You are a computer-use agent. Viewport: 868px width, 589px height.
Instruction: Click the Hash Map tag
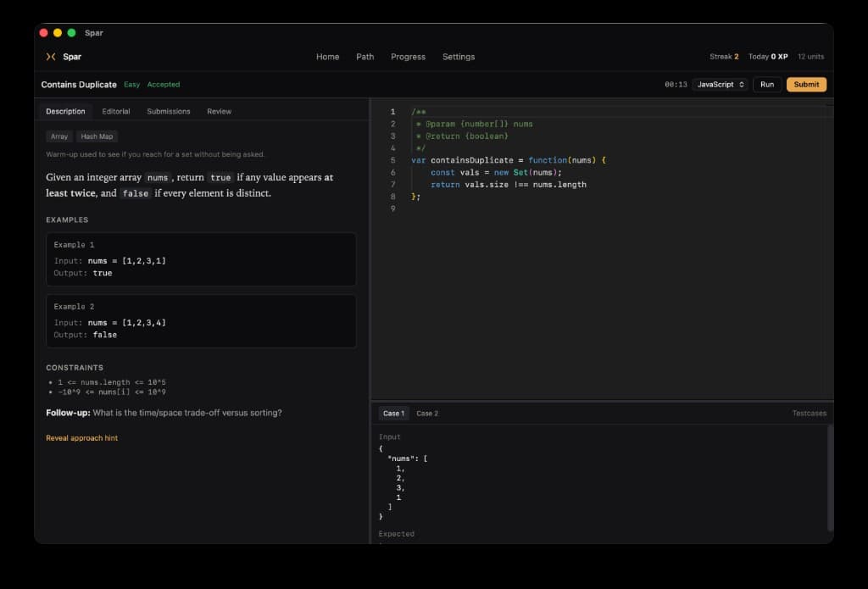point(97,136)
